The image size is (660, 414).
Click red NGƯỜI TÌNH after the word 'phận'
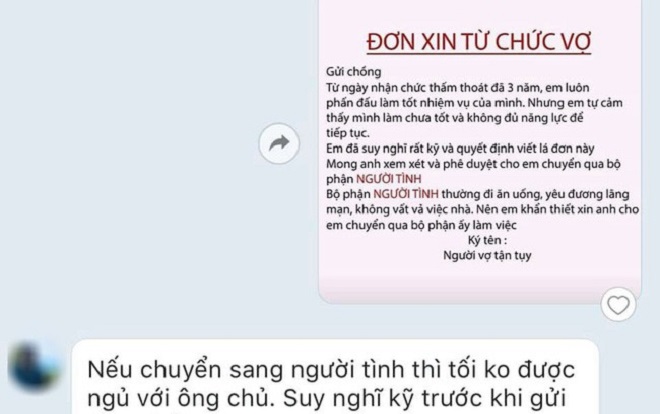[389, 179]
